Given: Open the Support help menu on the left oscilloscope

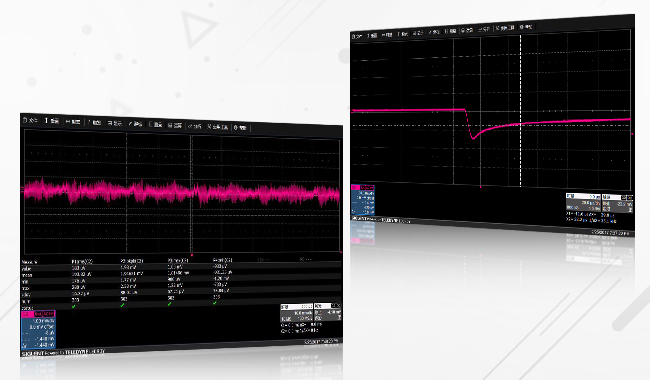Looking at the screenshot, I should point(240,127).
